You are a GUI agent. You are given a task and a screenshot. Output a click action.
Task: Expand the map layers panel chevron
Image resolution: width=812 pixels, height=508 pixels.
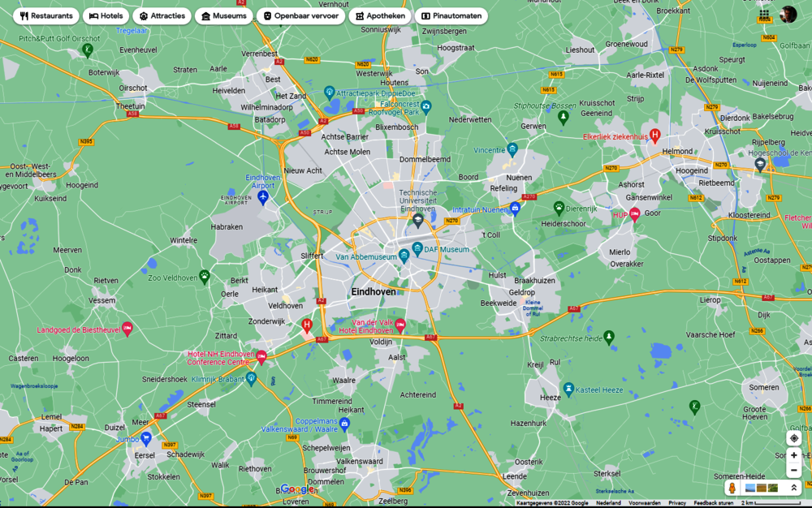793,488
